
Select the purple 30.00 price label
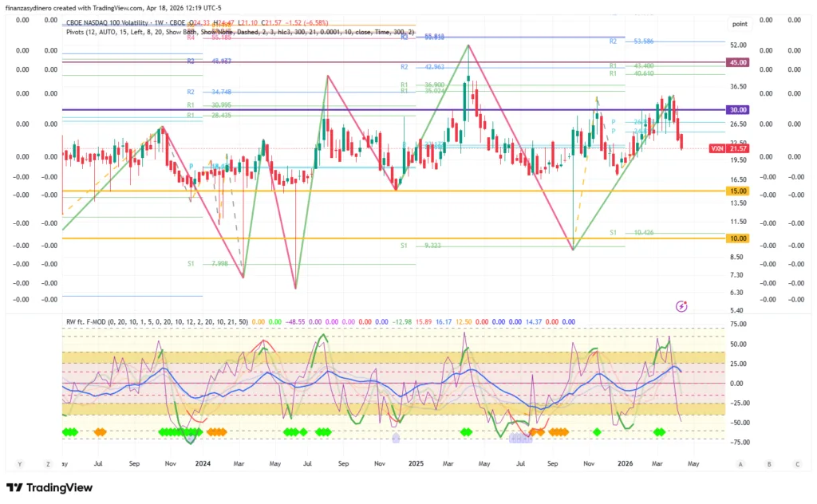coord(737,110)
